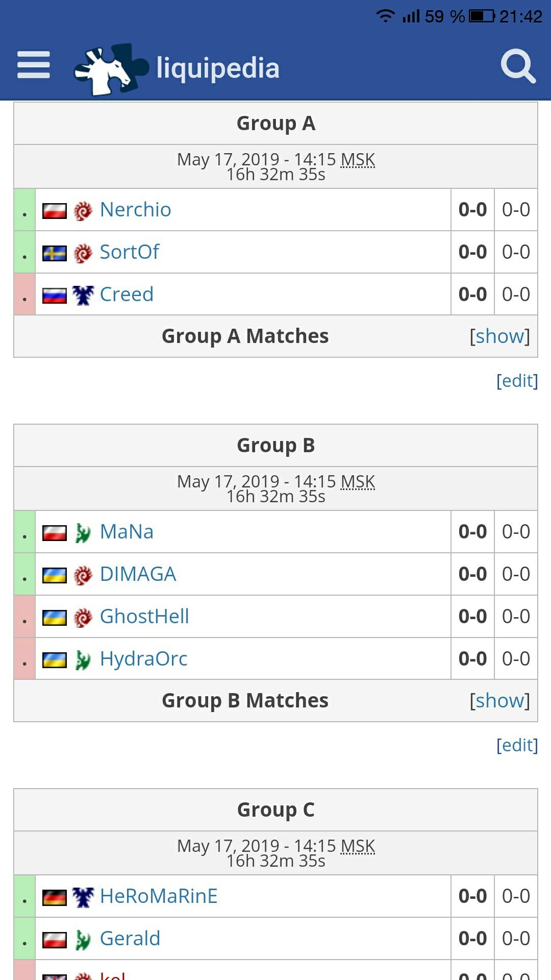Click MSK timezone abbreviation in Group A
Viewport: 551px width, 980px height.
[x=358, y=160]
